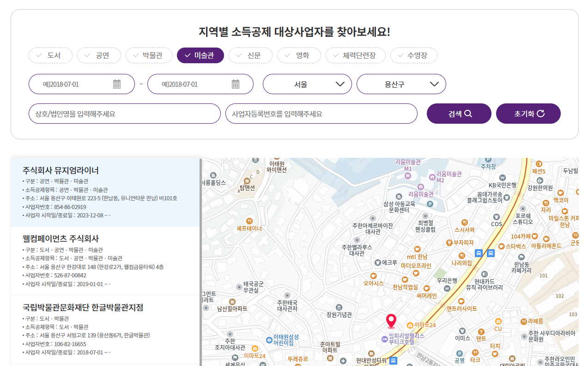Click the 나리의집 restaurant icon

pos(462,255)
